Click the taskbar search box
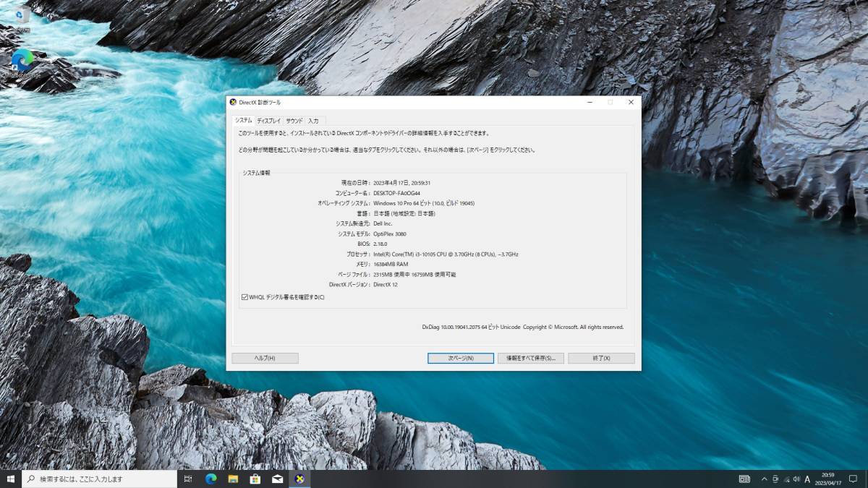The width and height of the screenshot is (868, 488). click(99, 479)
